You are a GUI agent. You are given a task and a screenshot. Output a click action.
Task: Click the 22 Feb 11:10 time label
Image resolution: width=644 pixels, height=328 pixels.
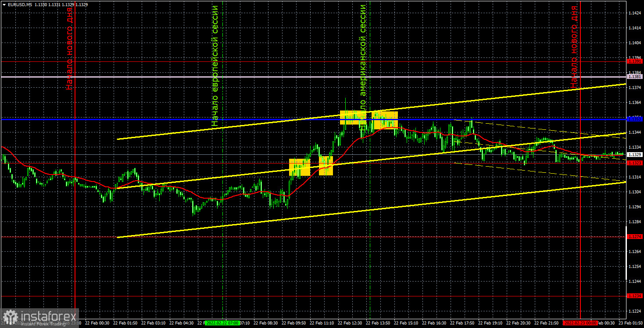(x=322, y=323)
